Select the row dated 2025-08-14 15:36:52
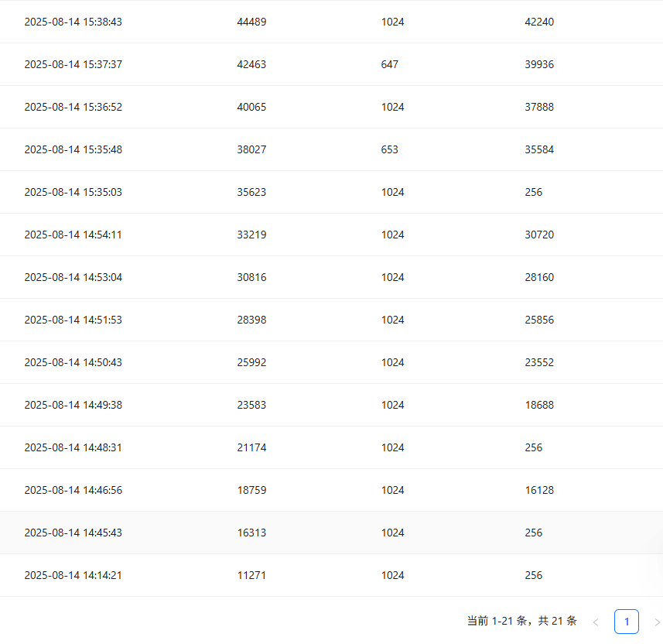This screenshot has width=663, height=644. 73,107
